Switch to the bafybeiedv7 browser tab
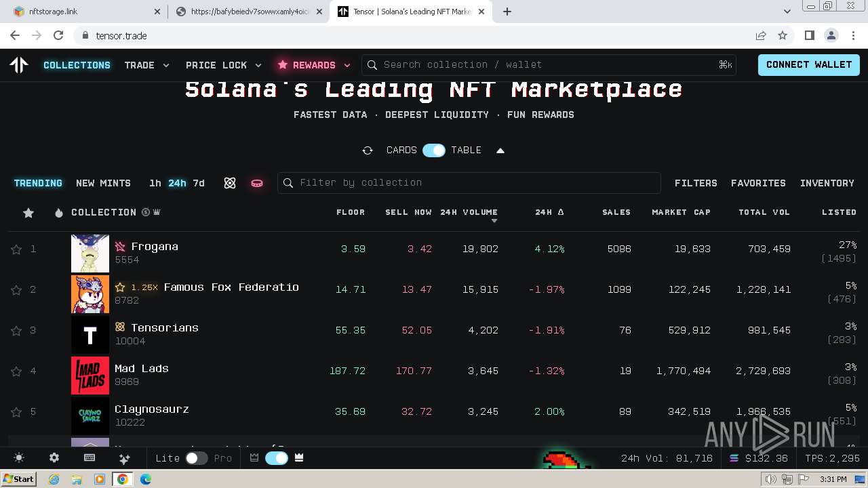The image size is (868, 488). [248, 12]
